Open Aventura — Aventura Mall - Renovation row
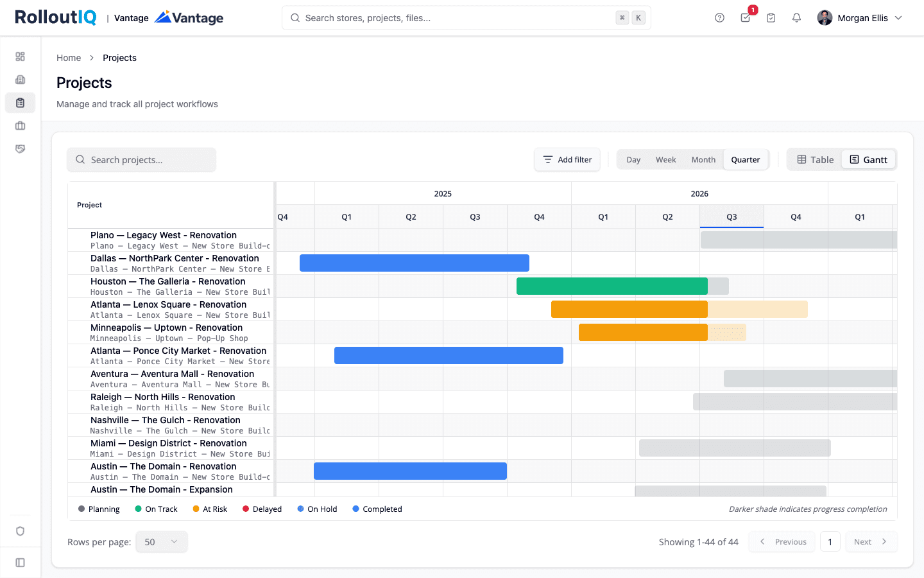Image resolution: width=924 pixels, height=578 pixels. tap(171, 379)
